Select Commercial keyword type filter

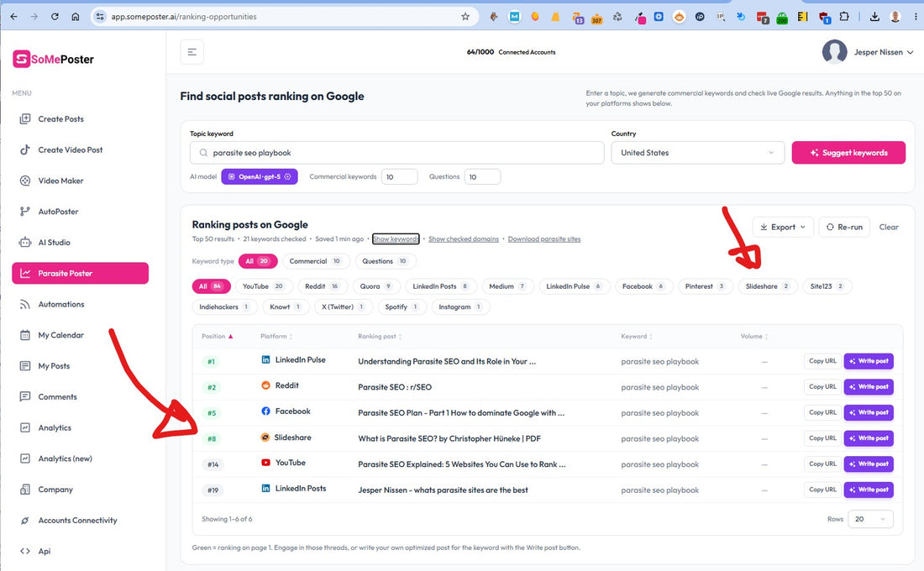pyautogui.click(x=315, y=261)
